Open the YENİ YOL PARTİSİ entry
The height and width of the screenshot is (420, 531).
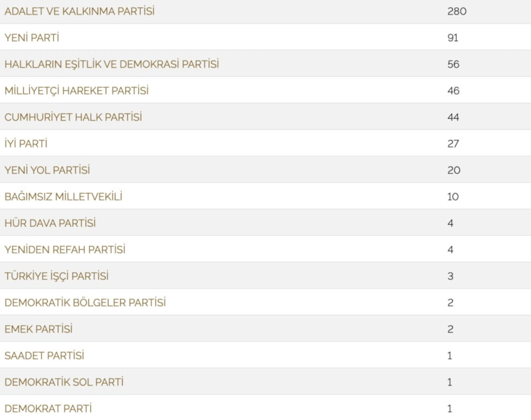click(47, 171)
